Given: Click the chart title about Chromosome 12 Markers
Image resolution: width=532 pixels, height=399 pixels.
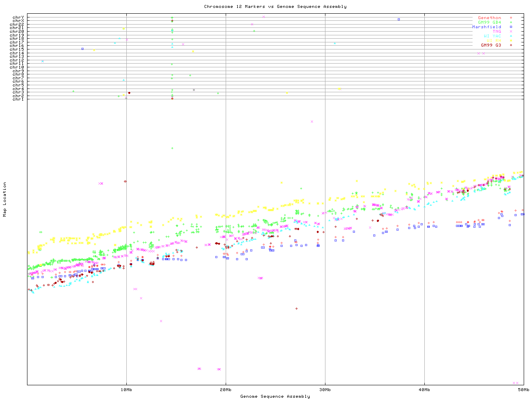Looking at the screenshot, I should pos(275,6).
